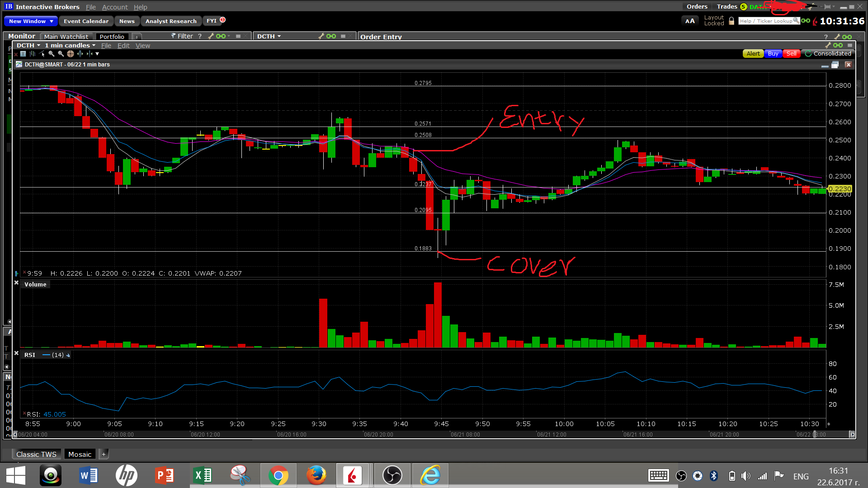
Task: Switch to the Portfolio tab
Action: (112, 37)
